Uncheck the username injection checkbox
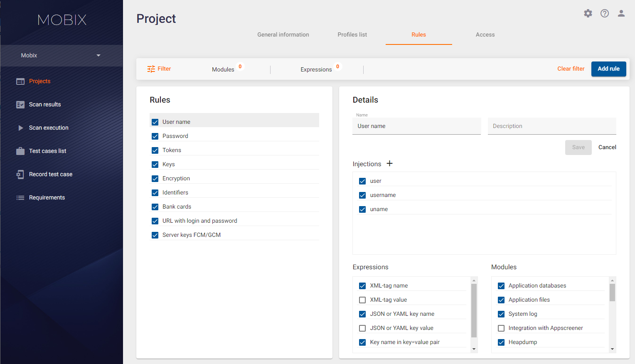Screen dimensions: 635x364 click(362, 195)
